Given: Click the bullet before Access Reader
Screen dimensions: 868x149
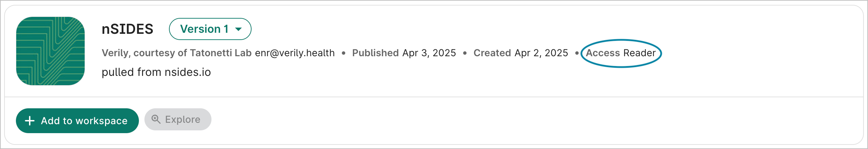Looking at the screenshot, I should click(577, 53).
